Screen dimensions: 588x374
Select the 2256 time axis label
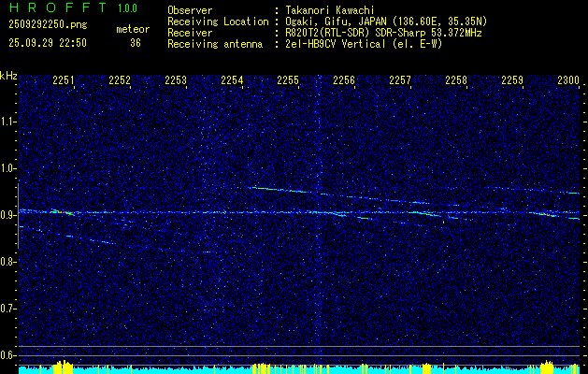pyautogui.click(x=344, y=80)
